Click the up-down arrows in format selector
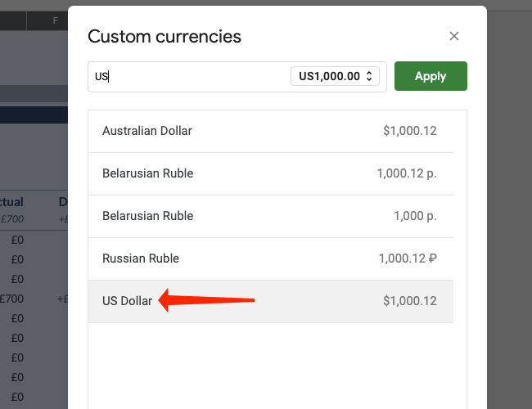The width and height of the screenshot is (532, 409). tap(369, 76)
